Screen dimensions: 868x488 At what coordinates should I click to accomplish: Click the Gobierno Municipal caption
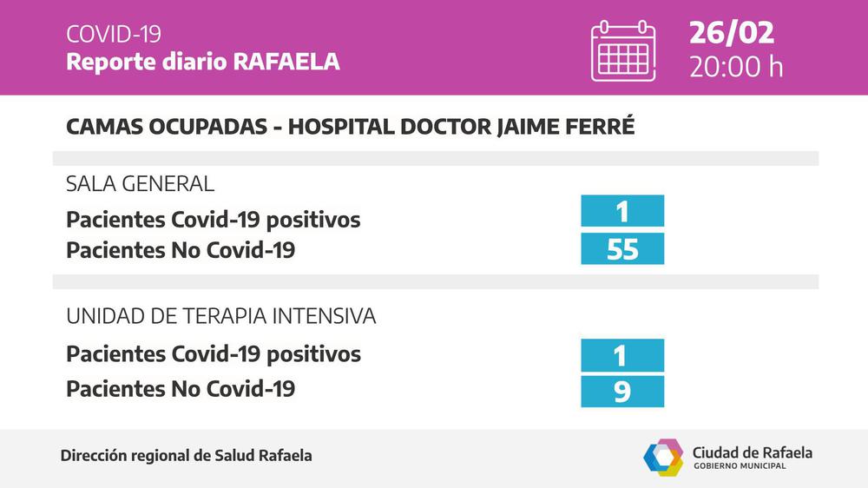coord(740,466)
